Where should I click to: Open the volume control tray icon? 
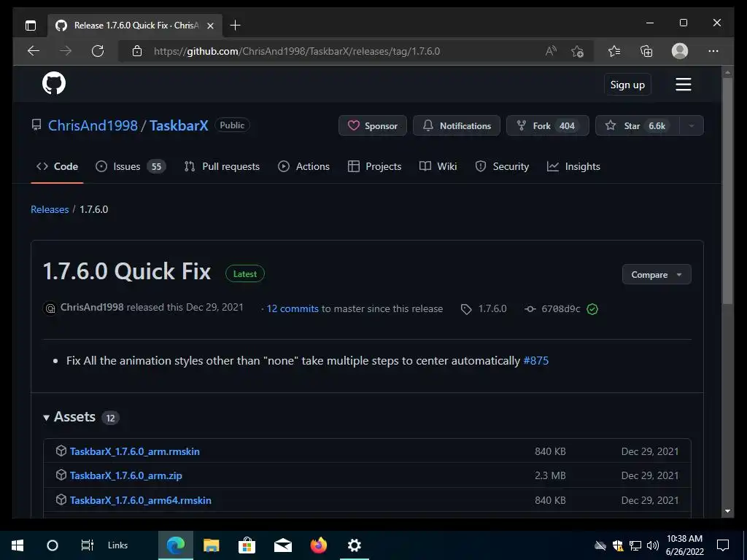click(x=653, y=545)
